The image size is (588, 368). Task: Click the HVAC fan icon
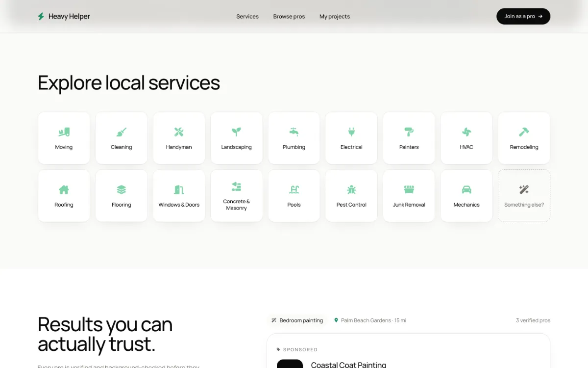tap(466, 132)
